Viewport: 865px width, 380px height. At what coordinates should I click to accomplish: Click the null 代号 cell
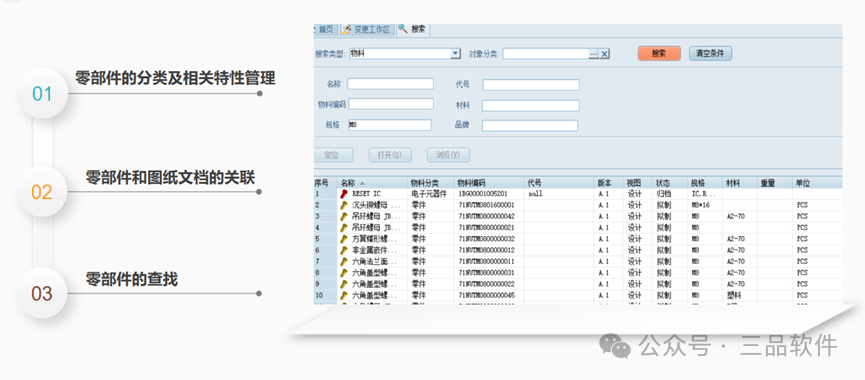point(536,194)
